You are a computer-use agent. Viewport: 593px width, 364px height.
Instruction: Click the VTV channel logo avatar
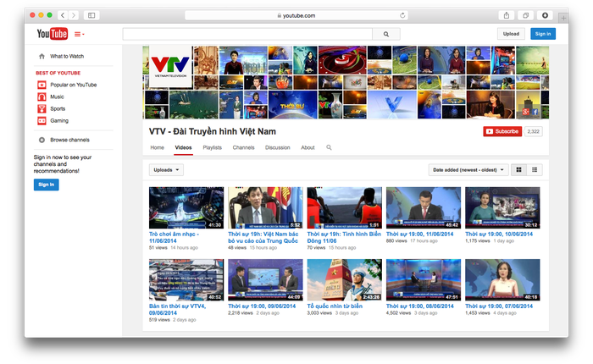coord(170,67)
